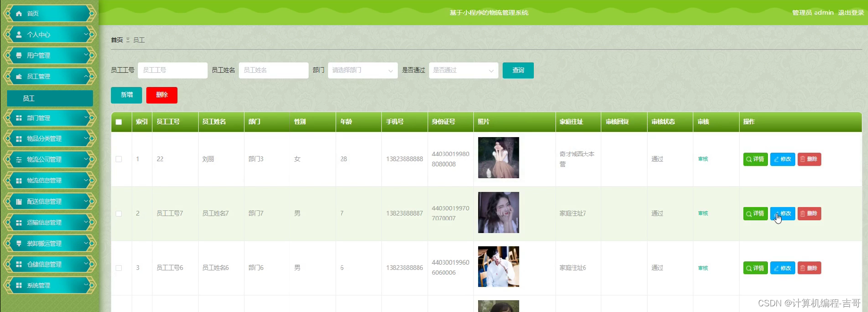Click the grid icon beside 部门管理
Viewport: 868px width, 312px height.
click(x=19, y=118)
